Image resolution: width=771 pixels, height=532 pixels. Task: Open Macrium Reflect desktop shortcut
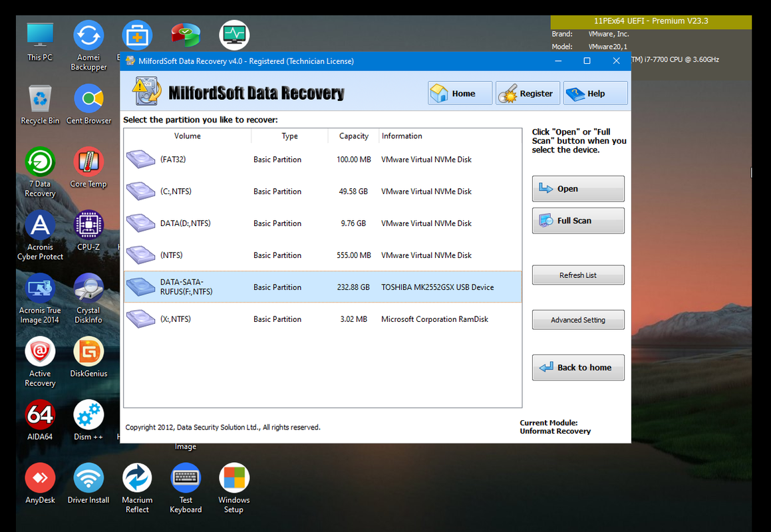coord(137,488)
